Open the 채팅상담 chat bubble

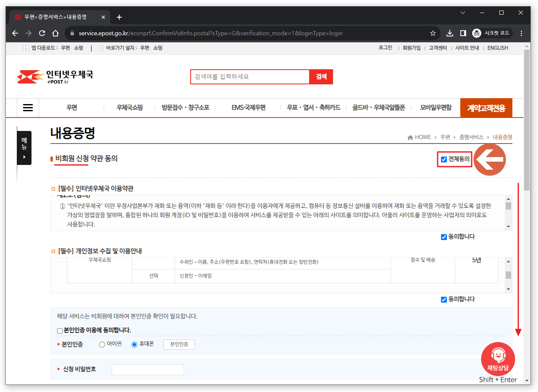coord(498,359)
